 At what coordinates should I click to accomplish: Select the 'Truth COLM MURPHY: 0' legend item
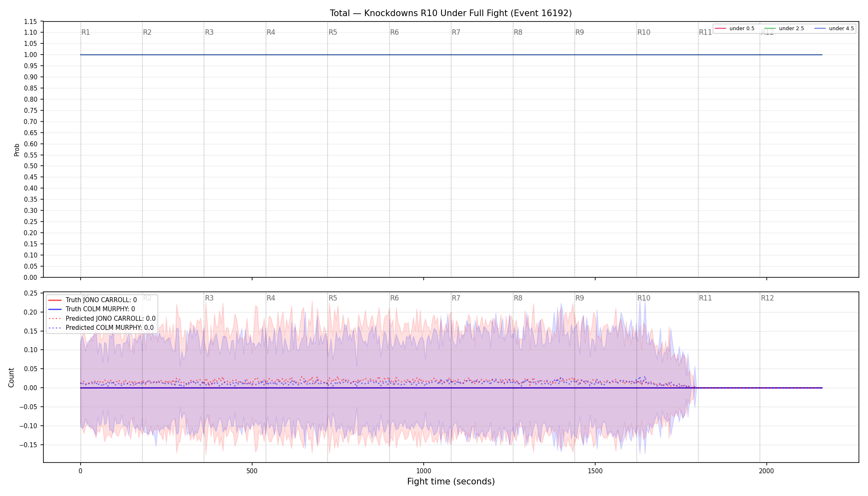tap(92, 309)
